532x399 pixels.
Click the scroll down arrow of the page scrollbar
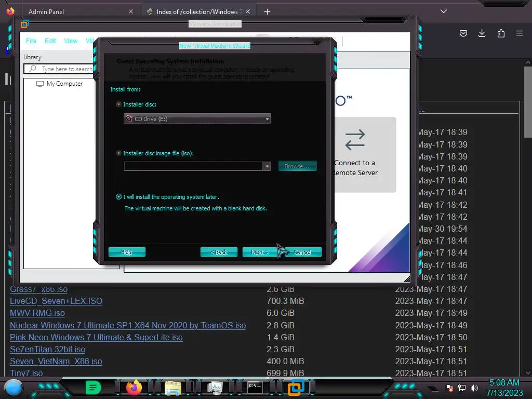528,373
